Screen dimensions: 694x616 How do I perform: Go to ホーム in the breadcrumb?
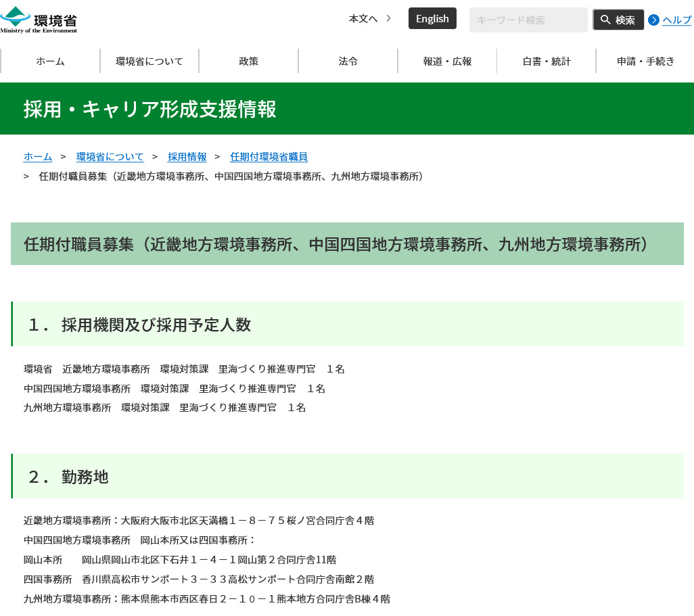(x=38, y=156)
